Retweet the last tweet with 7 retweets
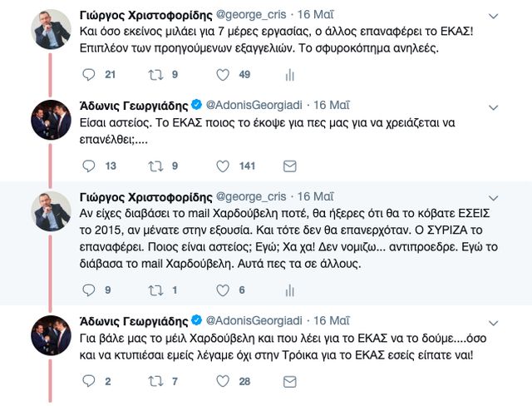This screenshot has height=406, width=532. click(x=154, y=380)
